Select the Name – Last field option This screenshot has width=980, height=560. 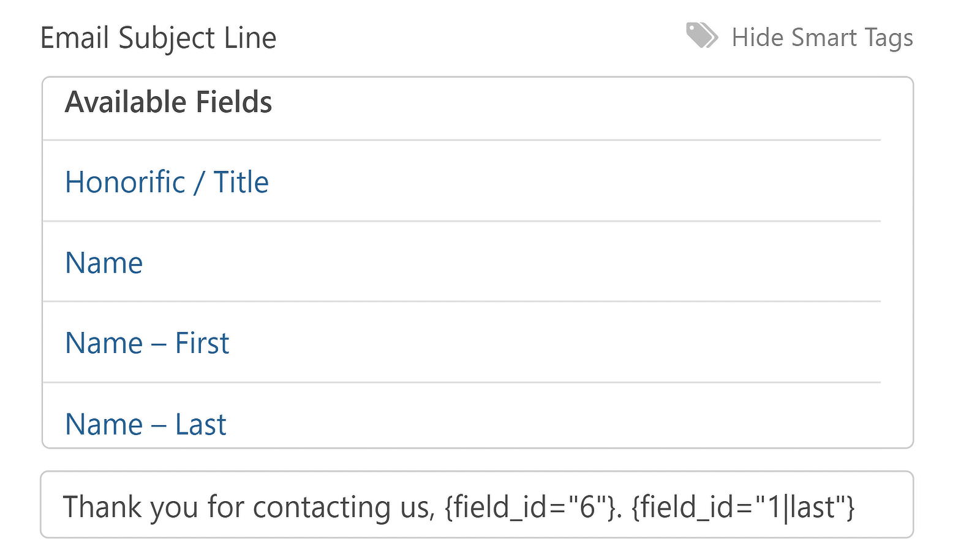click(145, 423)
